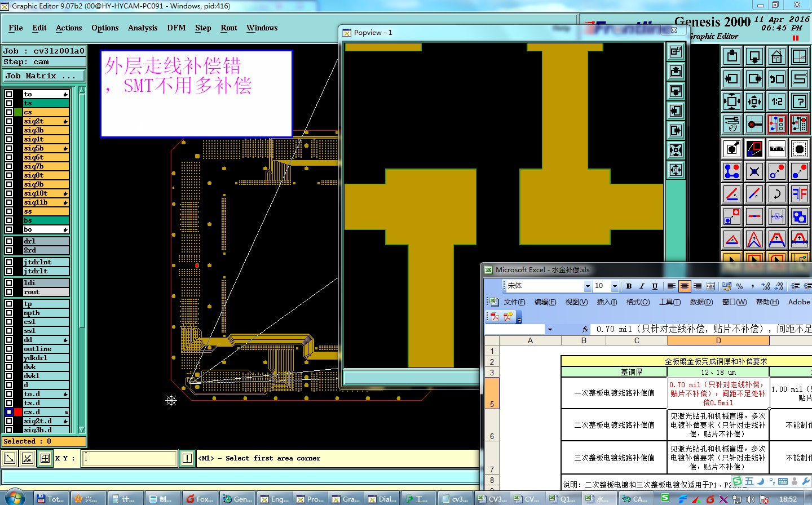Click the feature select pointer icon with black dot
Image resolution: width=812 pixels, height=505 pixels.
tap(732, 149)
